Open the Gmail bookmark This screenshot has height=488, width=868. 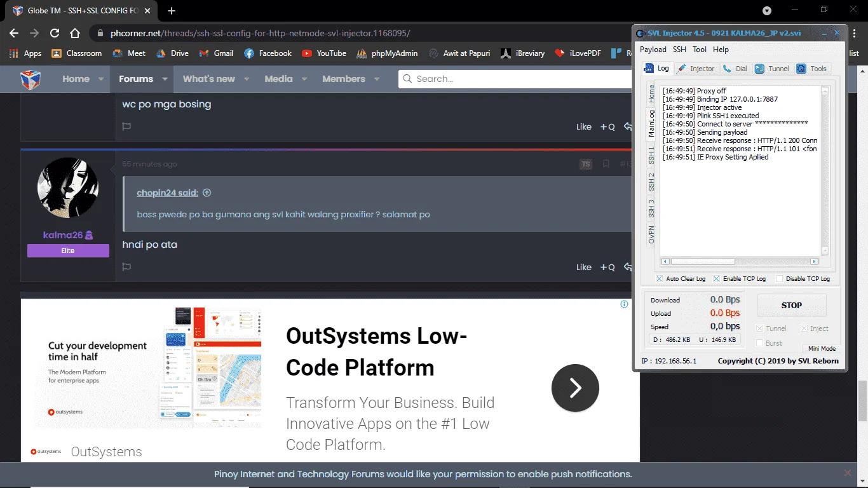(216, 53)
